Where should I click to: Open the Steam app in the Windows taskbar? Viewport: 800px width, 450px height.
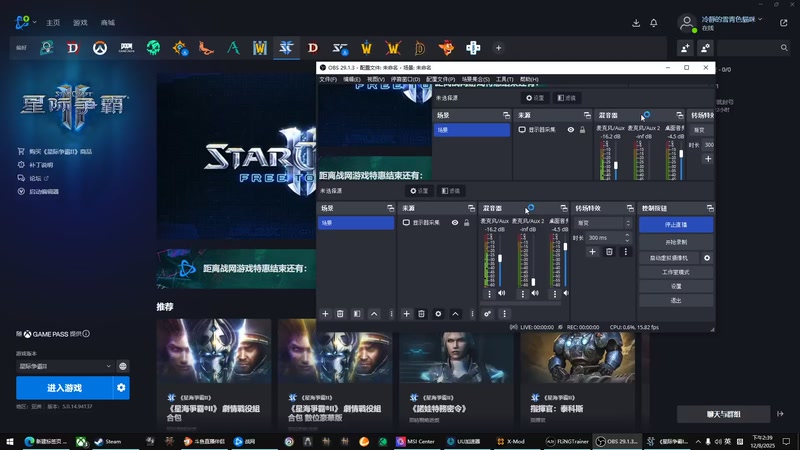[x=108, y=441]
